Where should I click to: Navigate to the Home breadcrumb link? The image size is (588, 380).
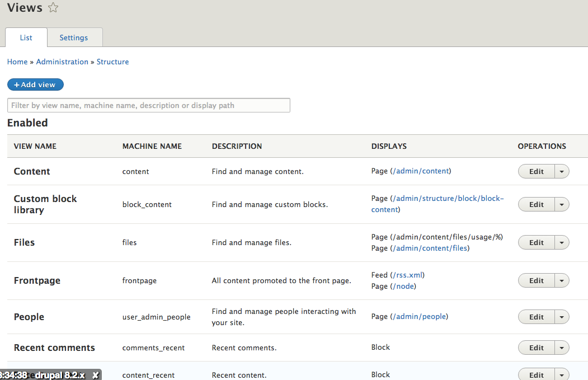(x=17, y=62)
